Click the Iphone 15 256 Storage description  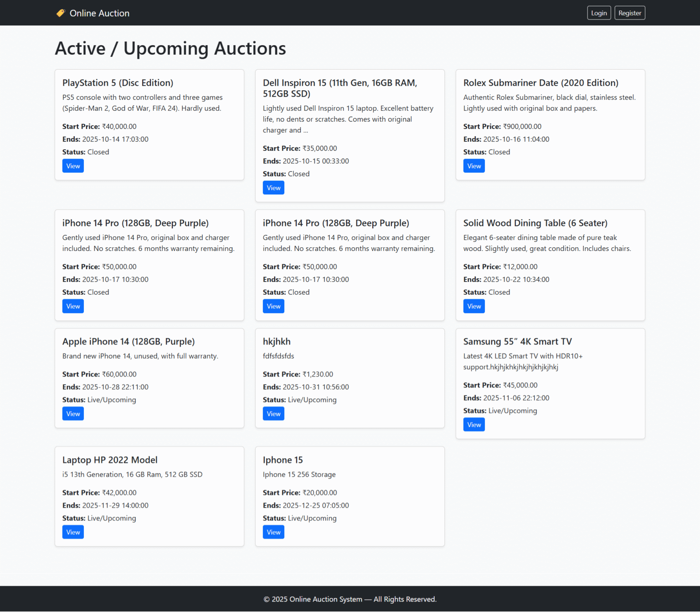coord(299,475)
